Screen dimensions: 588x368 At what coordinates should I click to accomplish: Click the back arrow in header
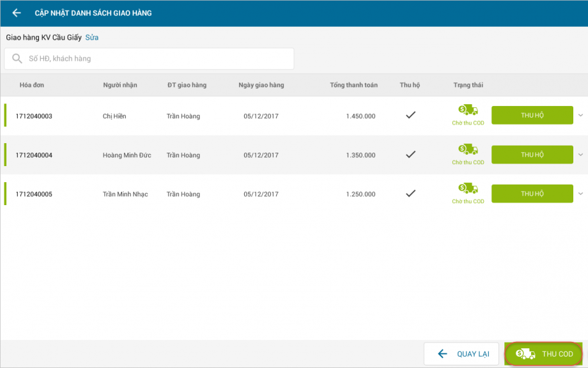tap(17, 13)
